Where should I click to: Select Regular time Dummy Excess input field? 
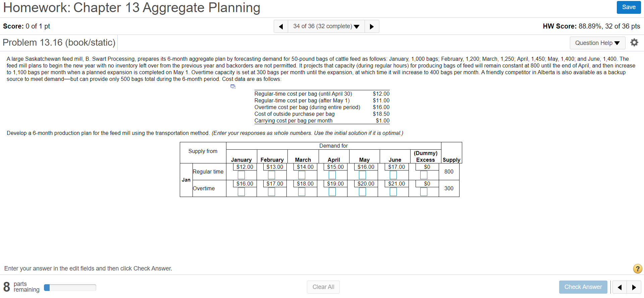[424, 175]
